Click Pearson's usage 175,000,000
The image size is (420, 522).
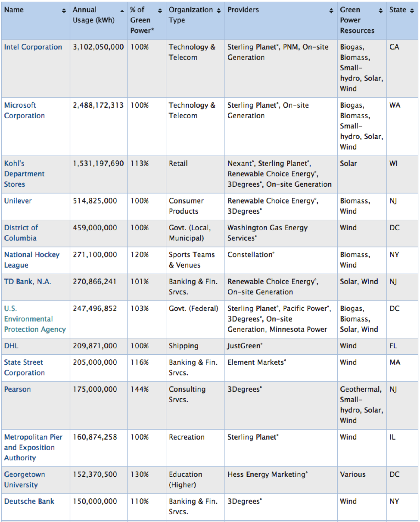pyautogui.click(x=95, y=389)
